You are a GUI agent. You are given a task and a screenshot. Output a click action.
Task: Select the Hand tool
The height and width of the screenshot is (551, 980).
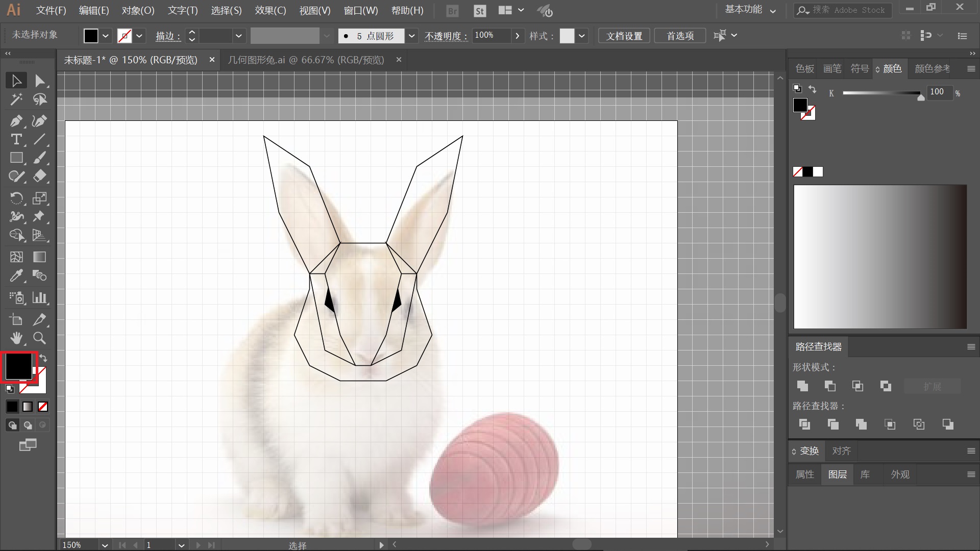[x=16, y=338]
